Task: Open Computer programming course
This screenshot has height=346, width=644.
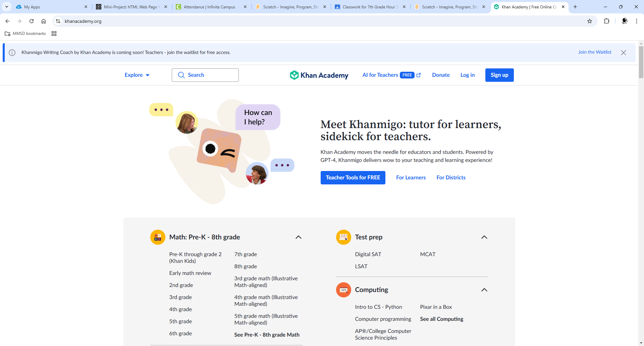Action: point(383,319)
